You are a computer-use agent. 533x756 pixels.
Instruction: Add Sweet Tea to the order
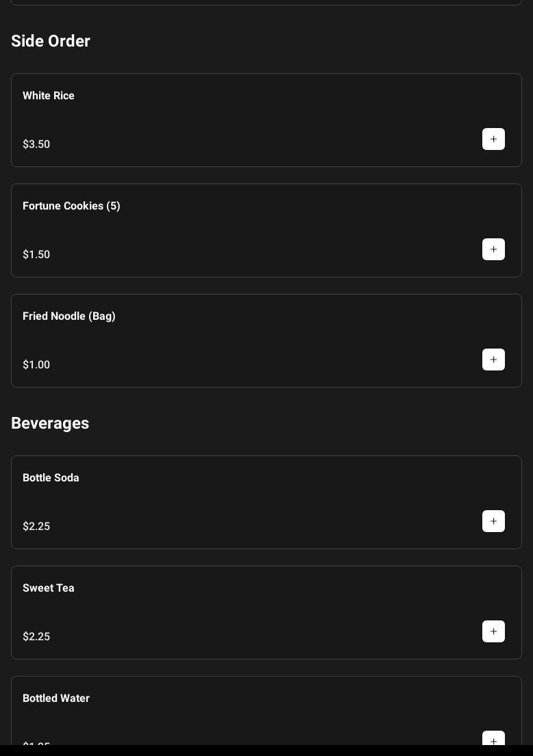pyautogui.click(x=493, y=631)
